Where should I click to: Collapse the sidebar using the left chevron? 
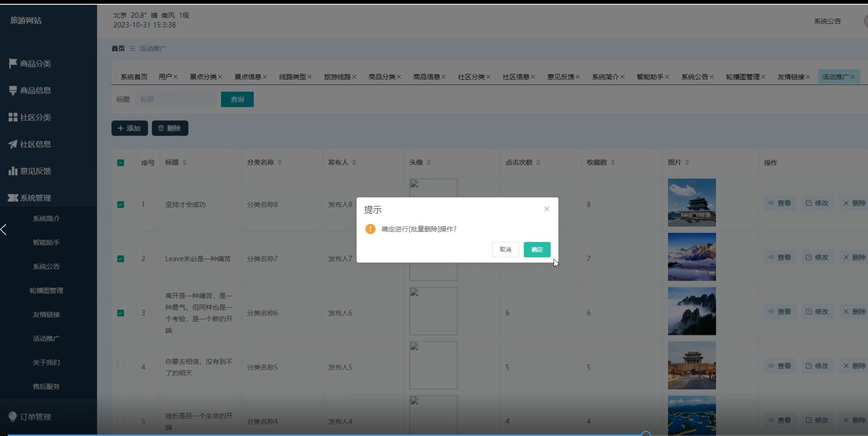pos(4,230)
